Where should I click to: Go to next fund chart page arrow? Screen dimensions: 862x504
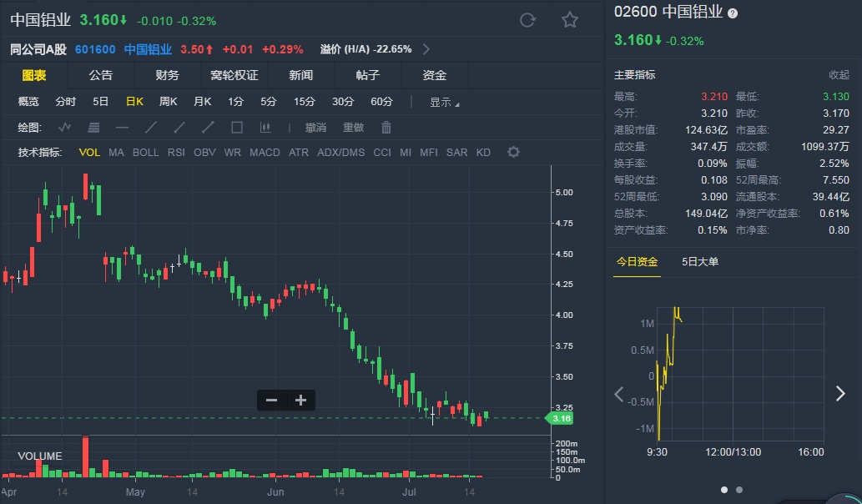point(840,394)
